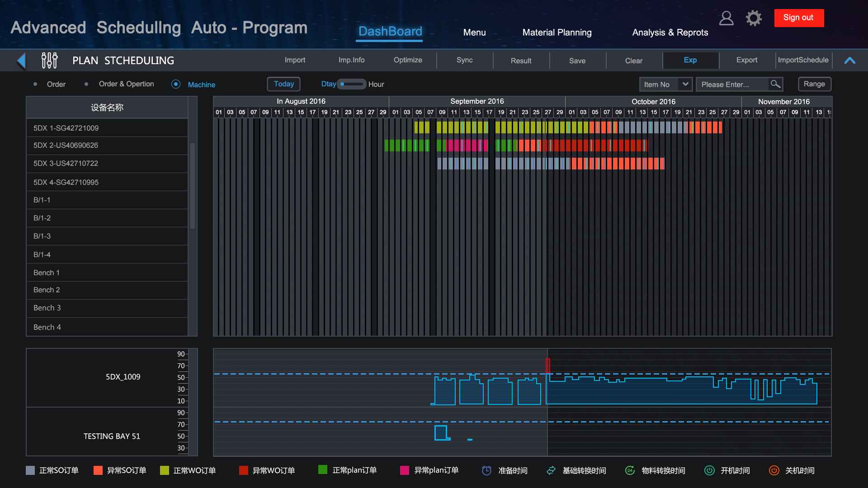The width and height of the screenshot is (868, 488).
Task: Open settings gear icon
Action: [754, 19]
